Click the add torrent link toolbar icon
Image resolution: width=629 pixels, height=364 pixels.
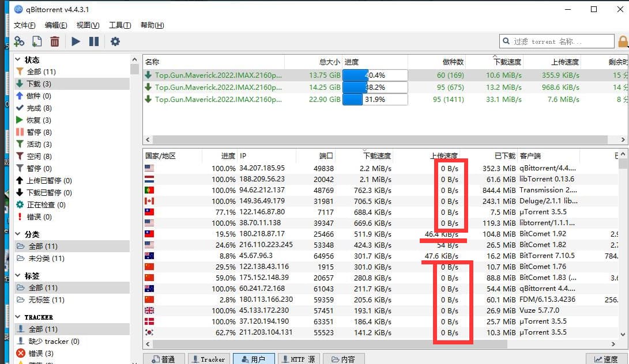point(19,41)
